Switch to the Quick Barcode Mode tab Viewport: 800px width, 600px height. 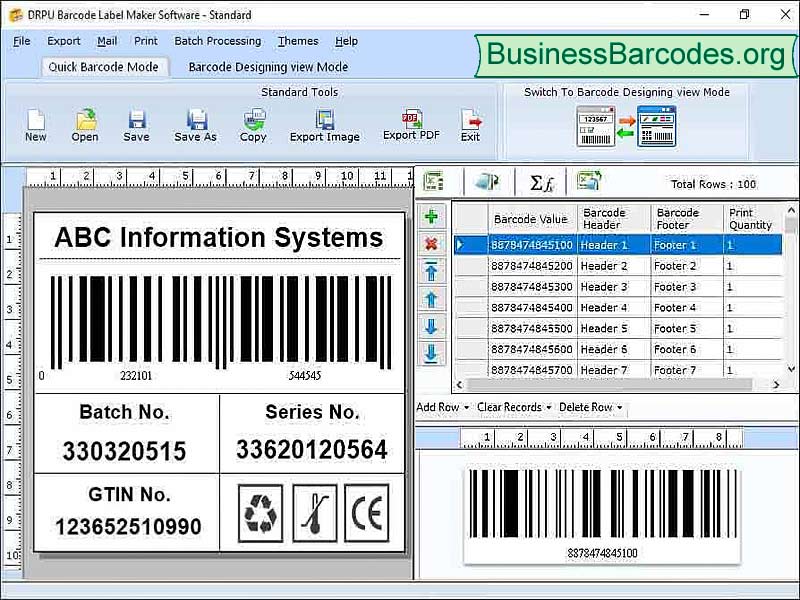click(x=104, y=66)
